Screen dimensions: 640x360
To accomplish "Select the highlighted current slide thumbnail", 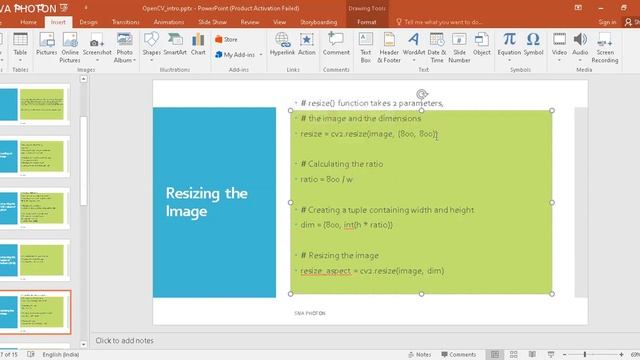I will (35, 312).
